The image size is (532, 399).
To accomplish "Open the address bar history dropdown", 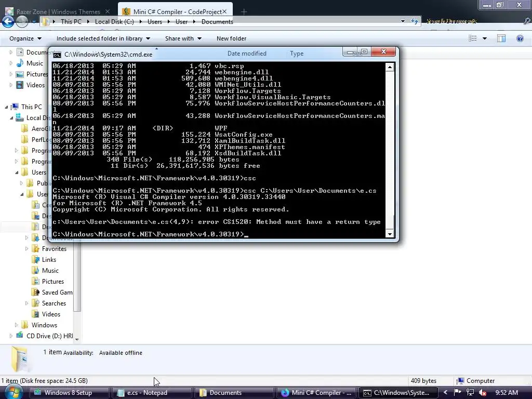I will pyautogui.click(x=403, y=21).
